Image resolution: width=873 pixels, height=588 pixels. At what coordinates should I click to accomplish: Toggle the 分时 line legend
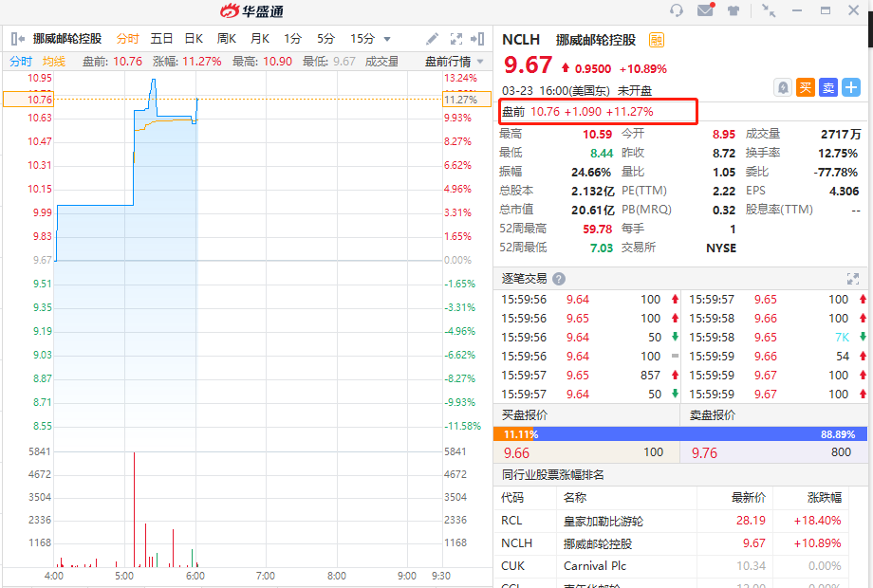(21, 62)
